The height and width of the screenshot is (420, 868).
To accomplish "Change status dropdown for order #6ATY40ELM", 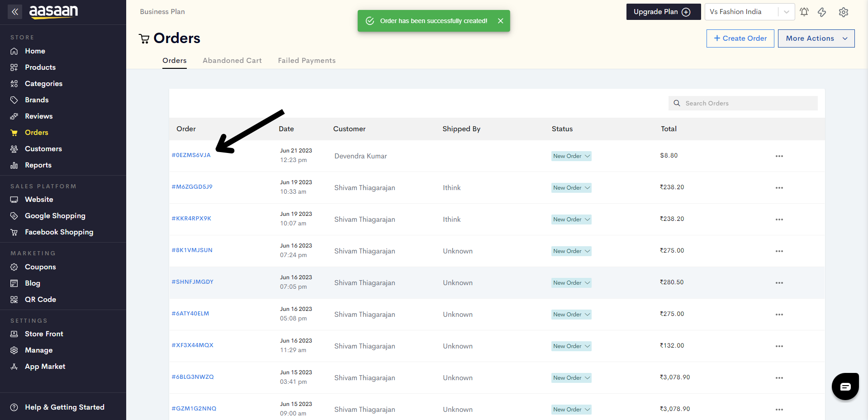I will click(571, 315).
